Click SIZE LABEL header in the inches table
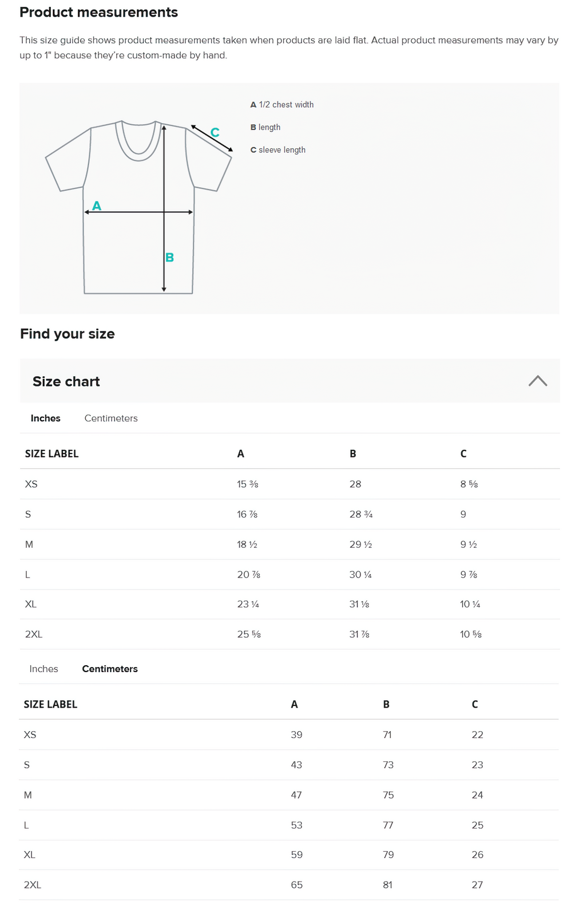This screenshot has width=575, height=924. (51, 454)
